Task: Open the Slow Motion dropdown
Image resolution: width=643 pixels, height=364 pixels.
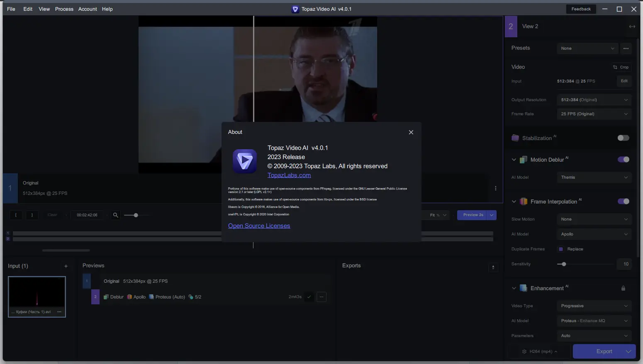Action: point(594,219)
